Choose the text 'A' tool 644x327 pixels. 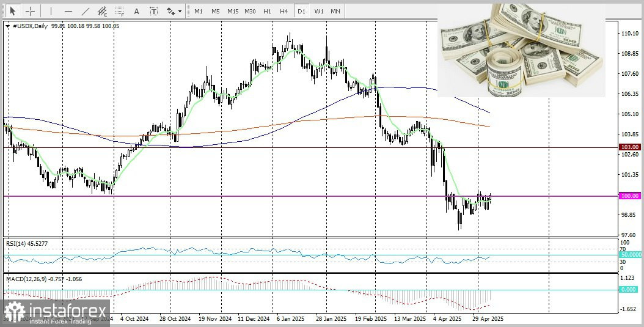click(136, 11)
